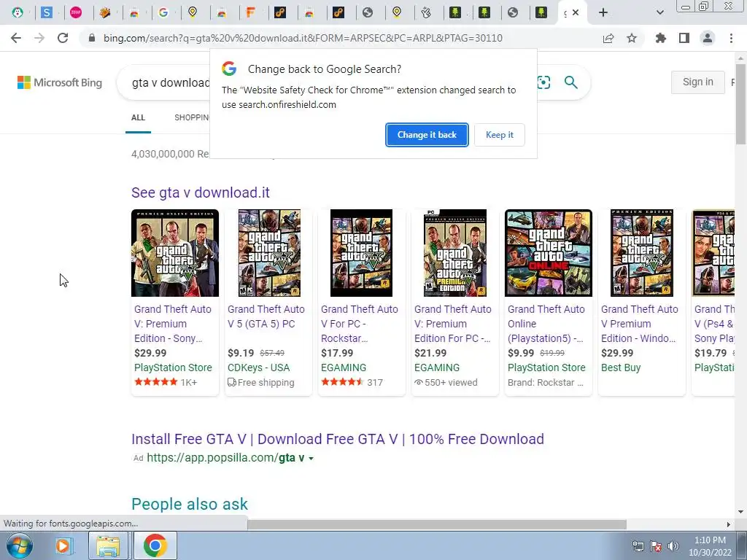Viewport: 747px width, 560px height.
Task: Submit the search with the magnifier icon
Action: click(x=570, y=82)
